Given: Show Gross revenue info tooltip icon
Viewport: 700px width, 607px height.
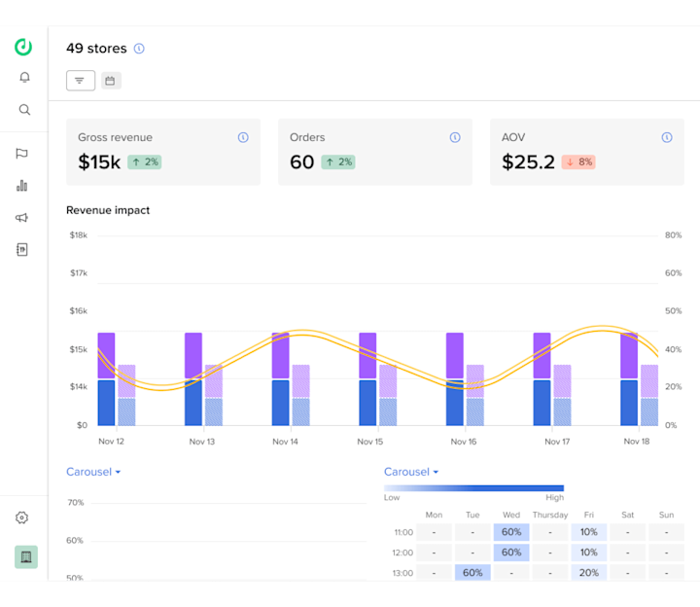Looking at the screenshot, I should point(243,137).
